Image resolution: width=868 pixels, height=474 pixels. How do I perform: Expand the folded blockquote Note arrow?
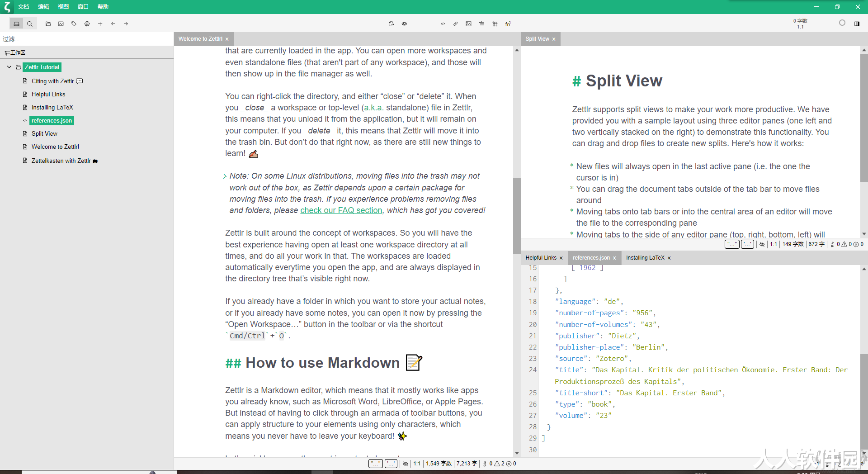225,176
